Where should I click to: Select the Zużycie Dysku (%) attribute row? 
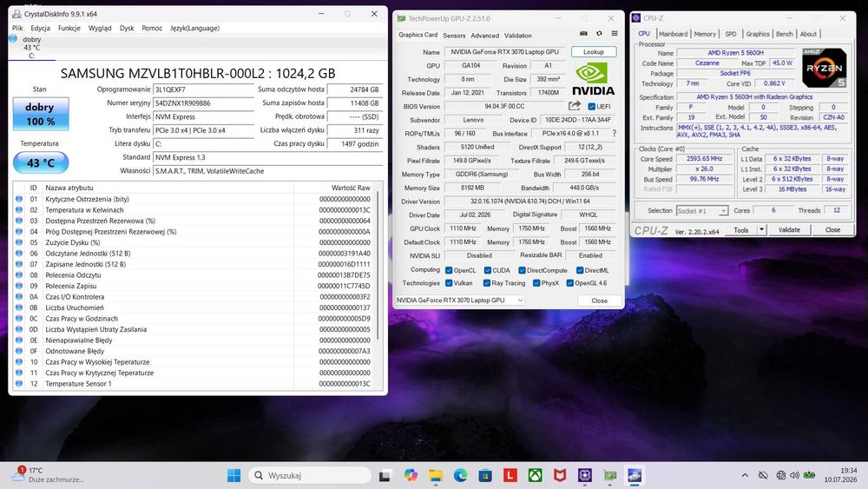coord(194,242)
